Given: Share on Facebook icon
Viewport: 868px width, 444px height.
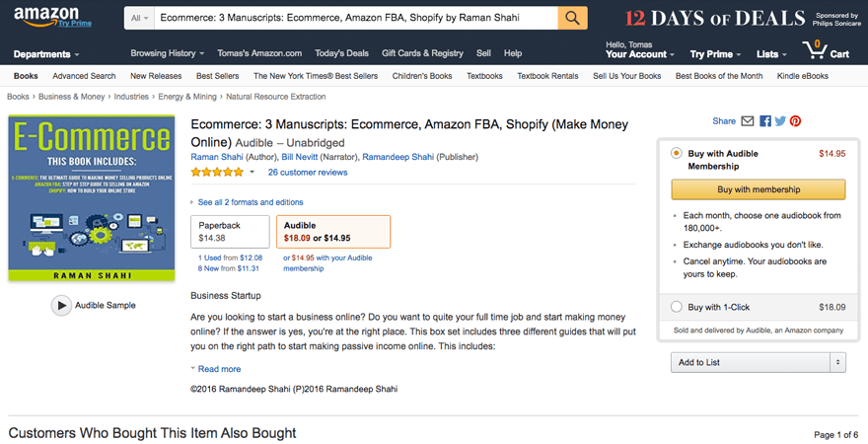Looking at the screenshot, I should pos(764,121).
